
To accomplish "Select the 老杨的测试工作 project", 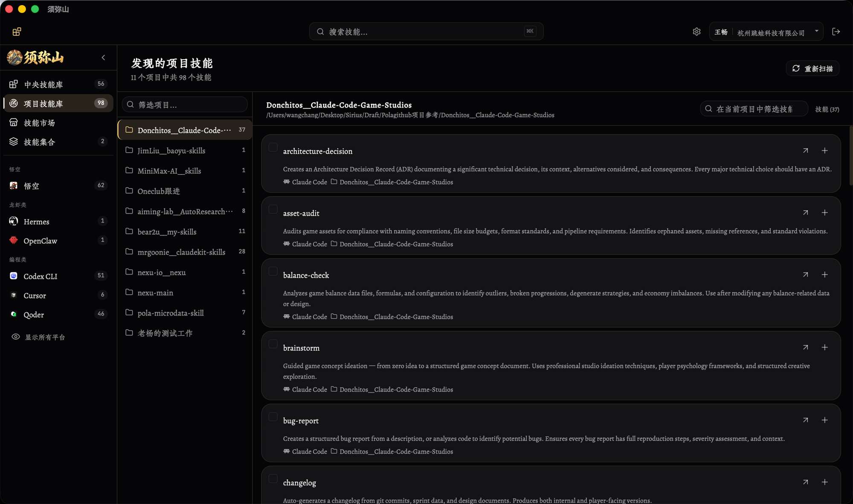I will pyautogui.click(x=185, y=333).
